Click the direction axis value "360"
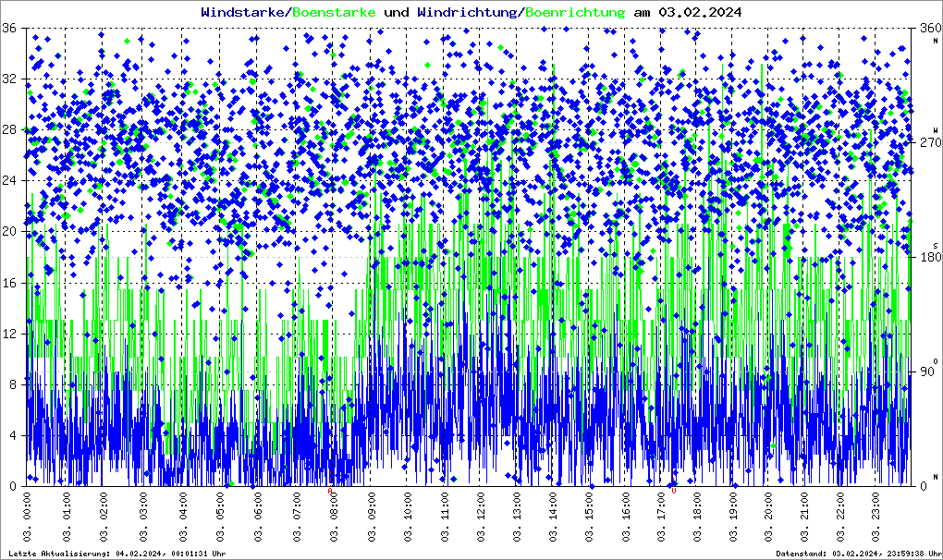Image resolution: width=943 pixels, height=560 pixels. [x=930, y=28]
